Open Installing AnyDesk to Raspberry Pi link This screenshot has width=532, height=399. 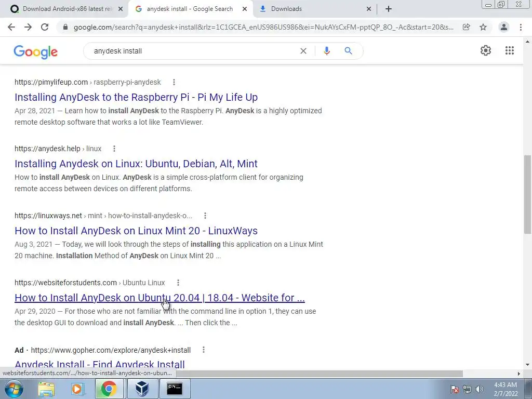pos(136,97)
